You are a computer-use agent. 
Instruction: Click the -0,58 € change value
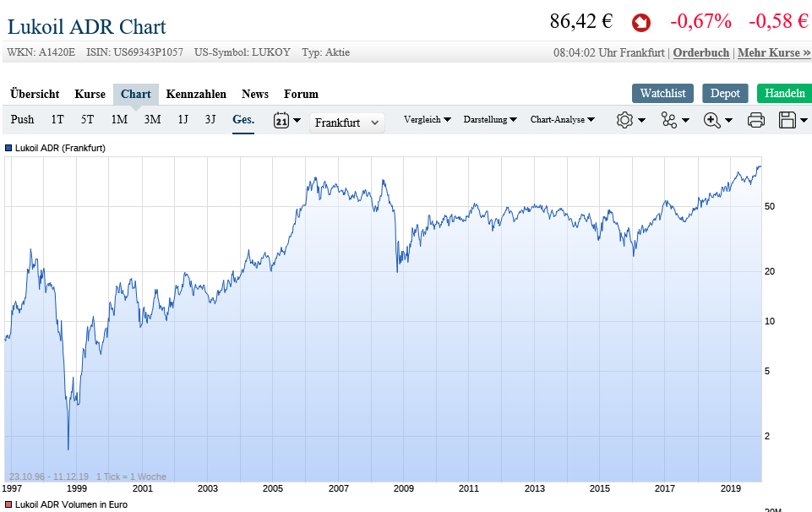[x=778, y=21]
